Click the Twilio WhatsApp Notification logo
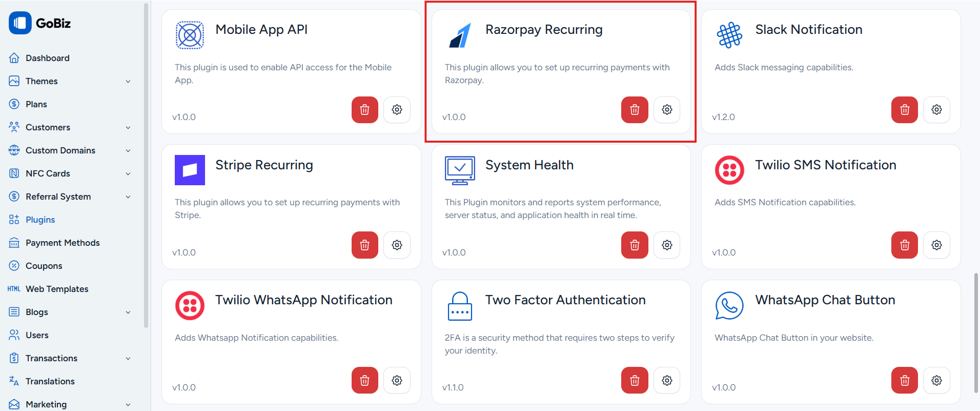This screenshot has height=411, width=980. pos(190,305)
